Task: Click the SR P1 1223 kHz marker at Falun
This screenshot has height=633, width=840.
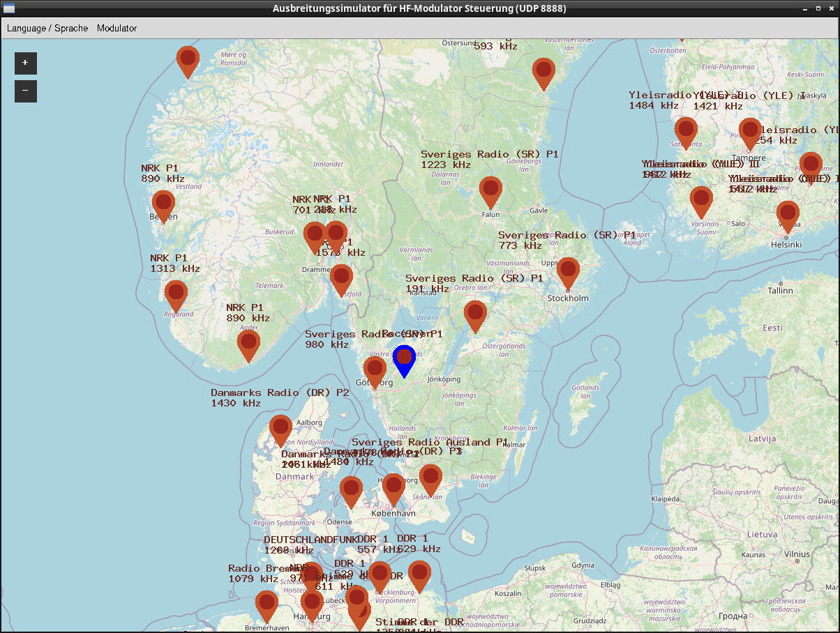Action: [x=490, y=193]
